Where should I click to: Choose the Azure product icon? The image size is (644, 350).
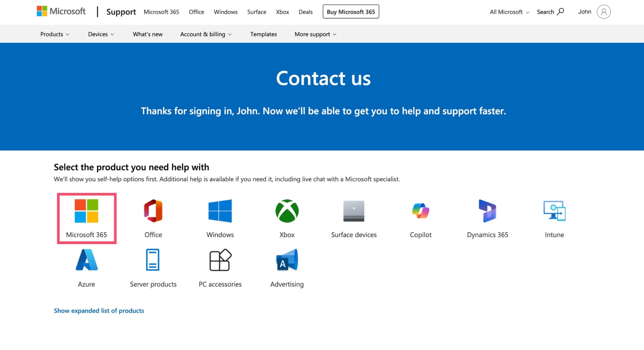point(86,260)
